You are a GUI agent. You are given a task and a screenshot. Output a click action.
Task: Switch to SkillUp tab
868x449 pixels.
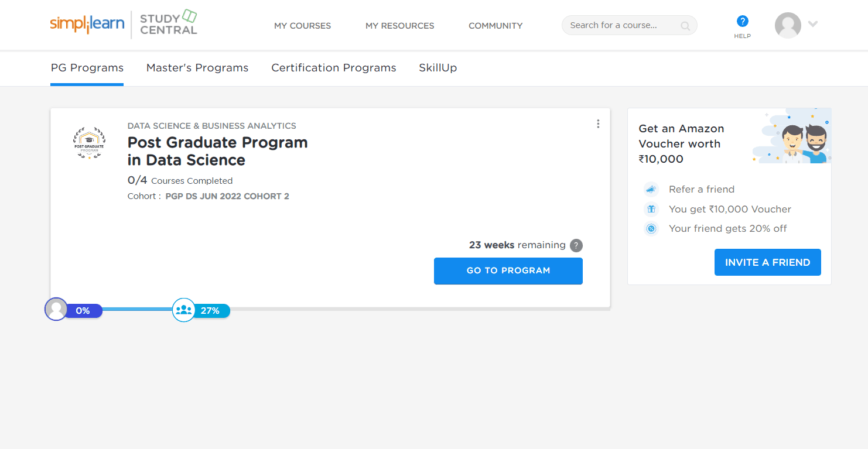point(438,68)
